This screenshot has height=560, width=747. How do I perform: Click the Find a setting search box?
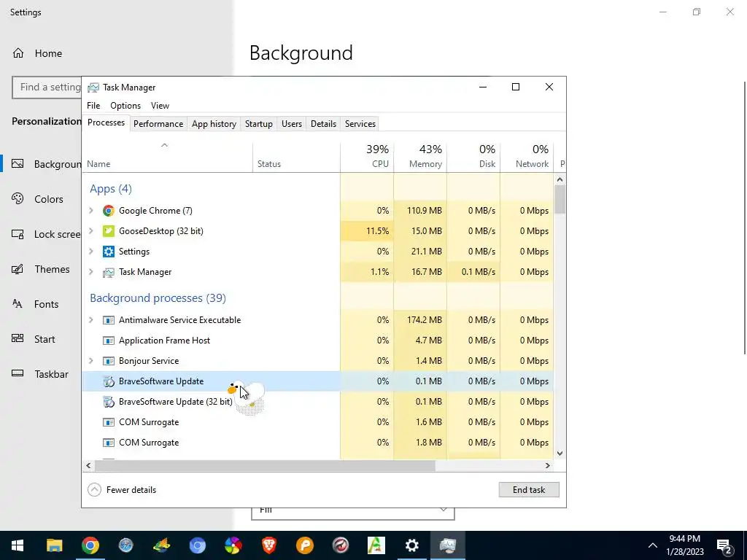pyautogui.click(x=47, y=87)
